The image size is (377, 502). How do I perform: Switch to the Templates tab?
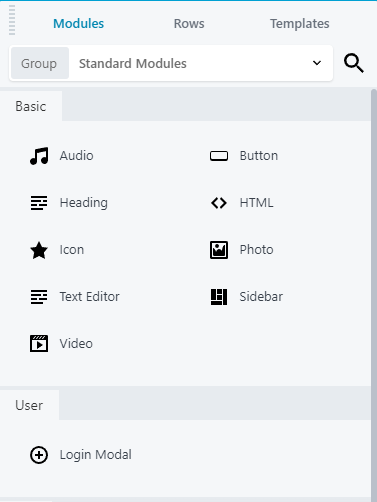pyautogui.click(x=300, y=24)
